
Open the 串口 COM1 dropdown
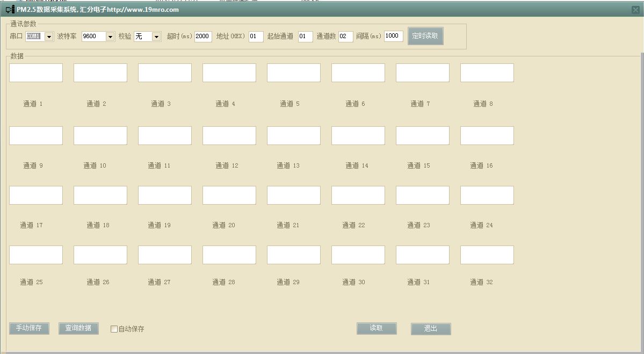click(x=49, y=37)
